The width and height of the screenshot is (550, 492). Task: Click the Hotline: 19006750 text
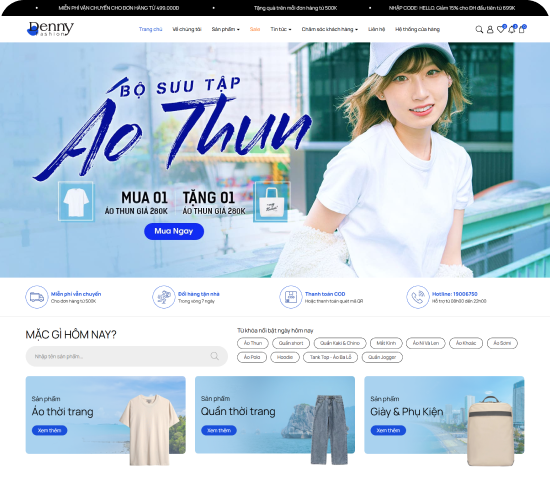tap(455, 294)
